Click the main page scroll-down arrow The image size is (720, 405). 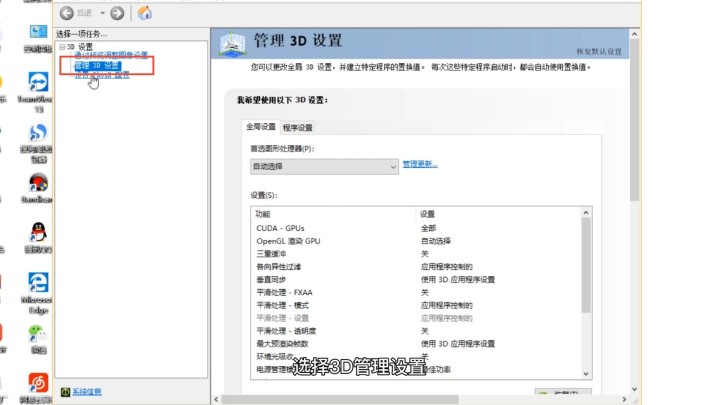tap(635, 389)
